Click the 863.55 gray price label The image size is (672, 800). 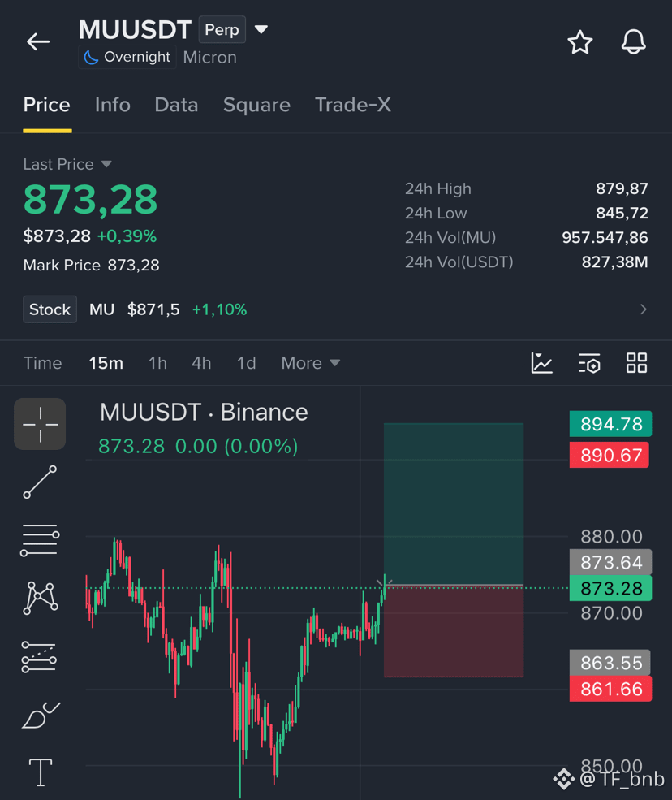coord(611,663)
